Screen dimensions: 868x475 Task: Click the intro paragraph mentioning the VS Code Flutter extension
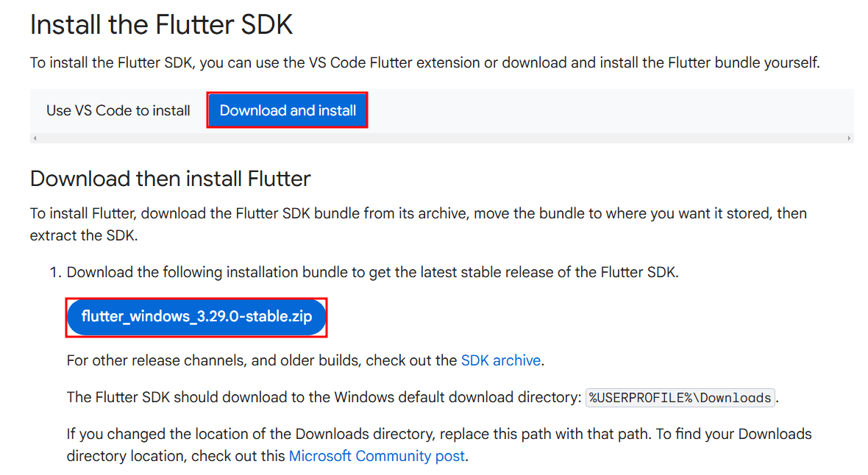(424, 63)
